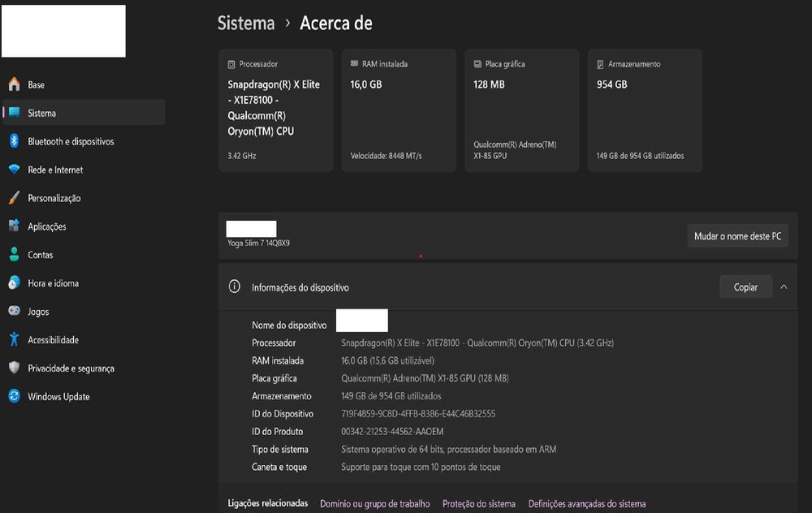
Task: Click the 149 GB de 954 GB utilizados row value
Action: [391, 396]
